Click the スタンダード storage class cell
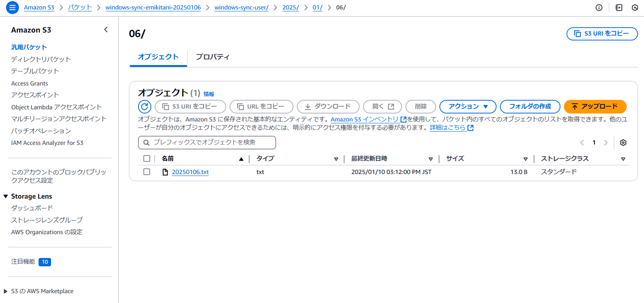The height and width of the screenshot is (303, 644). pos(559,172)
